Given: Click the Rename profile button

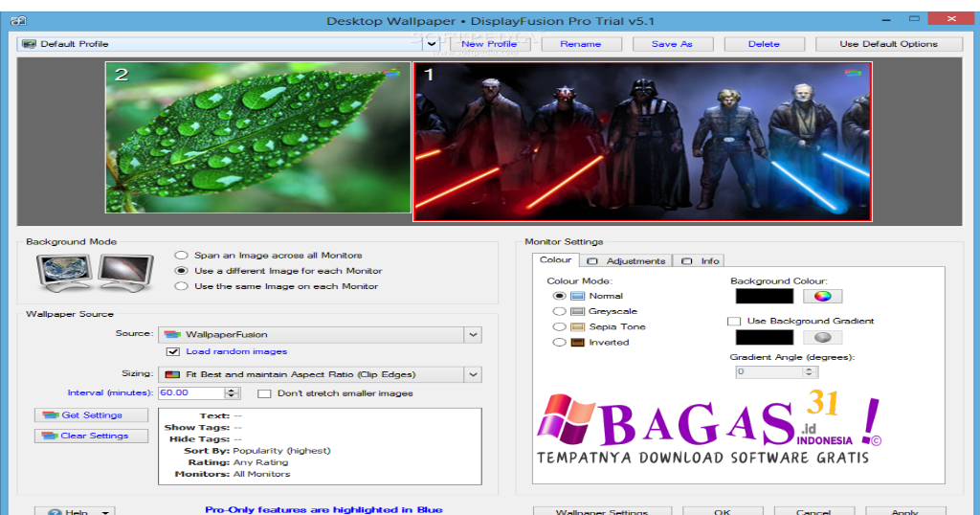Looking at the screenshot, I should pos(581,44).
